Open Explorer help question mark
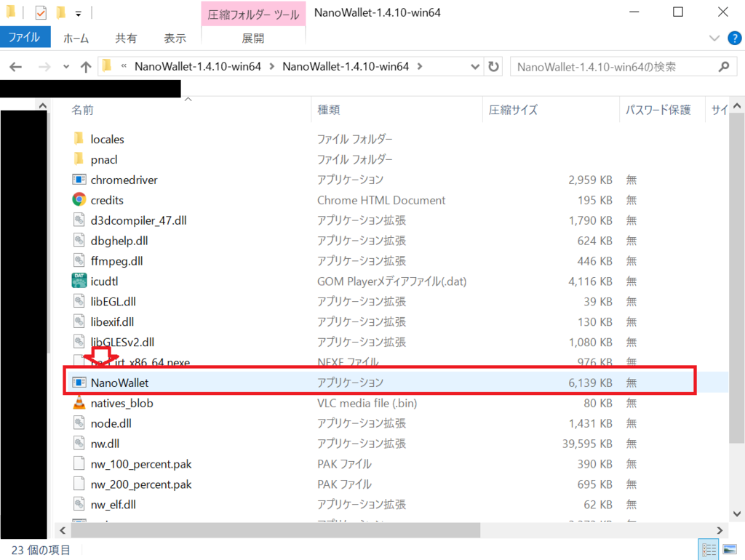Screen dimensions: 745x560 tap(734, 38)
